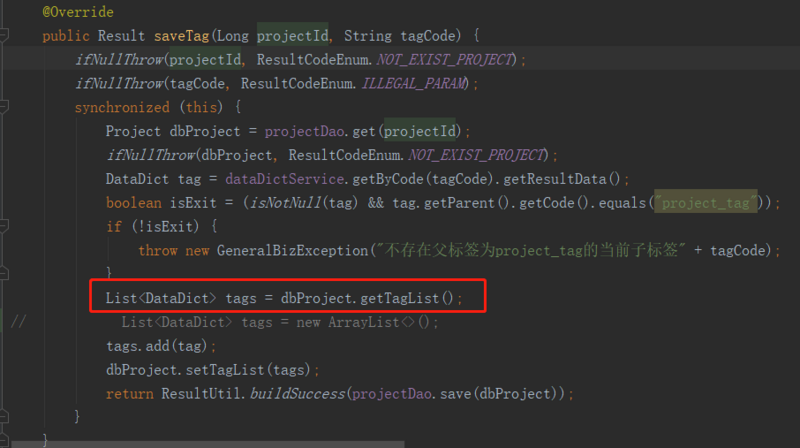Click the ResultUtil class name

[201, 394]
